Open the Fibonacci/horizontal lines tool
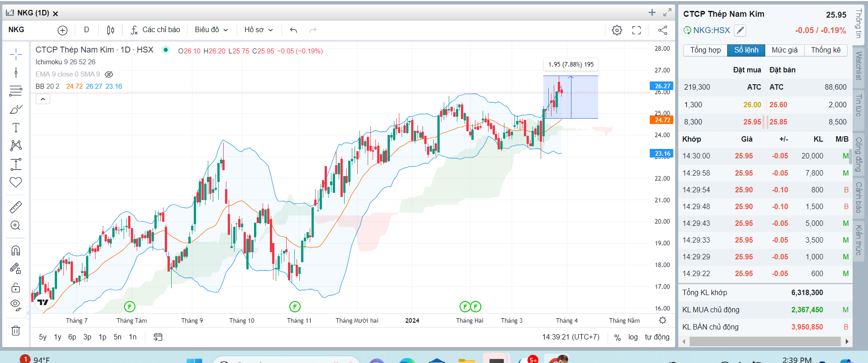Image resolution: width=868 pixels, height=363 pixels. (16, 91)
